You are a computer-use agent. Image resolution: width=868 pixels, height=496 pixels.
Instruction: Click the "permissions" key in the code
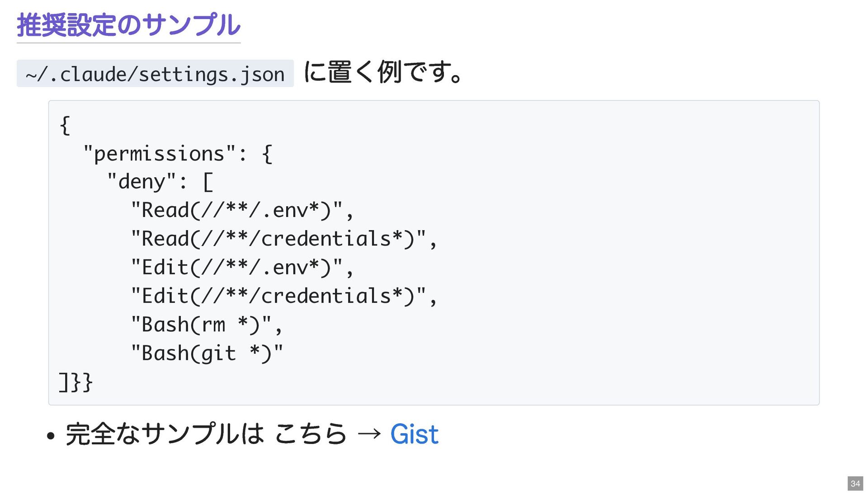point(160,154)
